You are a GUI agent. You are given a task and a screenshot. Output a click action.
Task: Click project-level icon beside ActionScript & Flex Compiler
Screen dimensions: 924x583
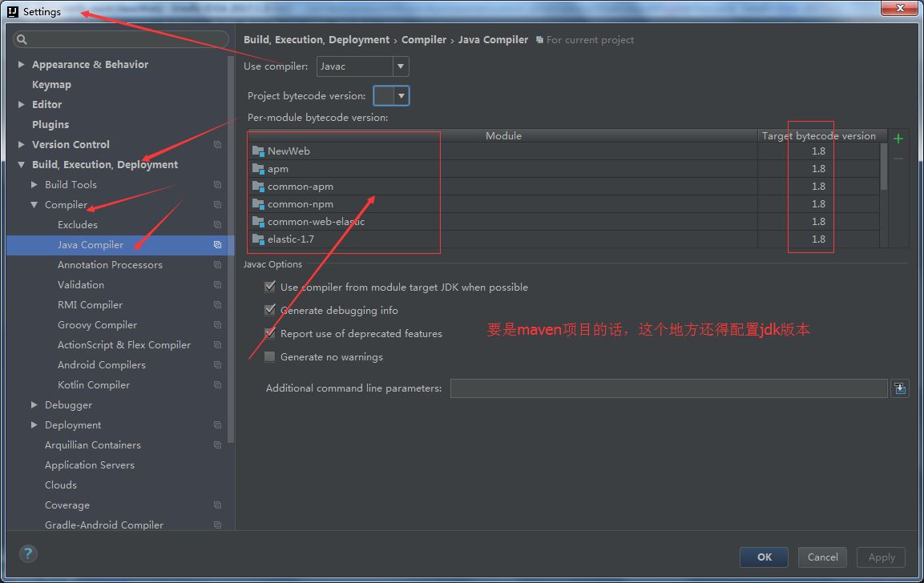point(217,344)
